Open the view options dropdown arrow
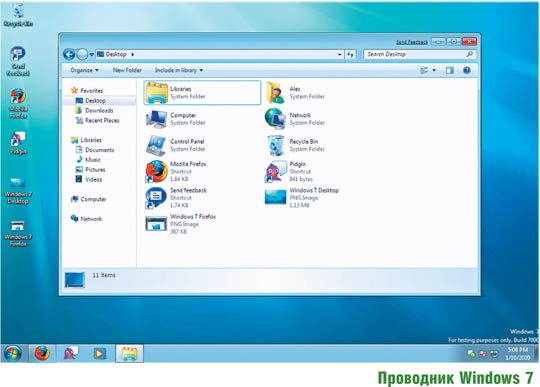This screenshot has width=540, height=387. click(x=434, y=70)
